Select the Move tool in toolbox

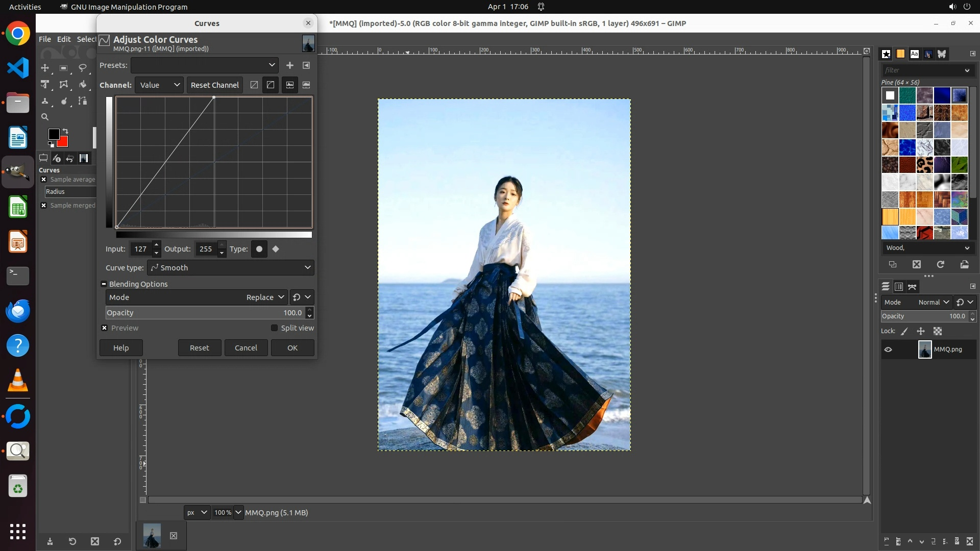[x=45, y=68]
